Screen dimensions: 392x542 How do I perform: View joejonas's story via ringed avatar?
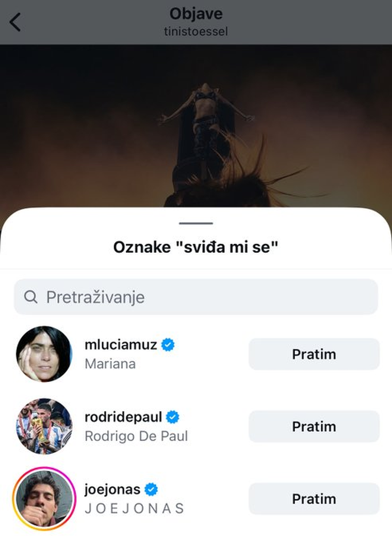click(43, 499)
